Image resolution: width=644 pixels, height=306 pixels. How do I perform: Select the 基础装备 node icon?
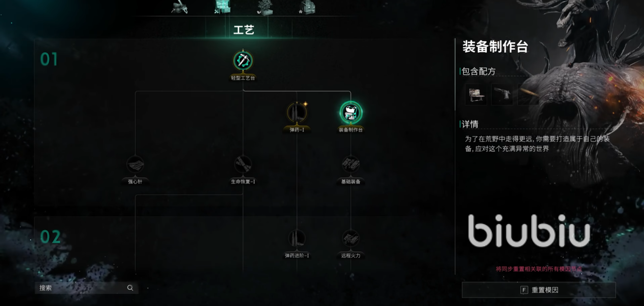[351, 164]
